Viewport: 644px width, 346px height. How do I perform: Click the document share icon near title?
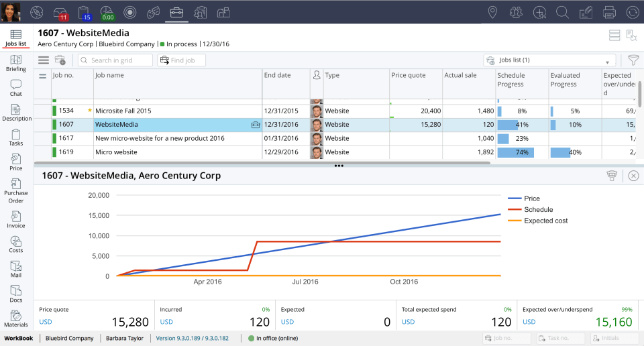631,36
